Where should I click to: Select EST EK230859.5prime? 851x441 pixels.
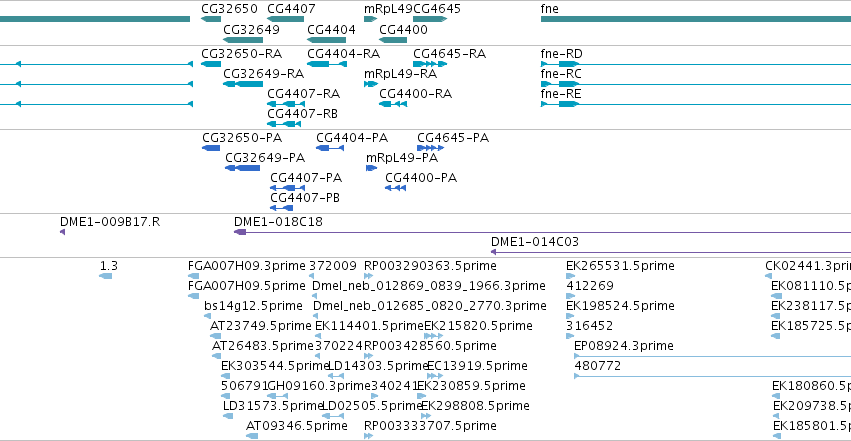point(472,386)
